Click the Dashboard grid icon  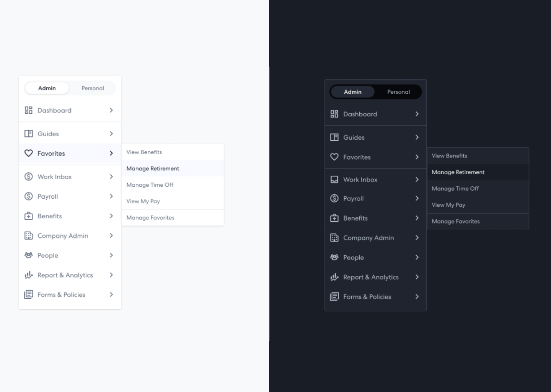29,110
